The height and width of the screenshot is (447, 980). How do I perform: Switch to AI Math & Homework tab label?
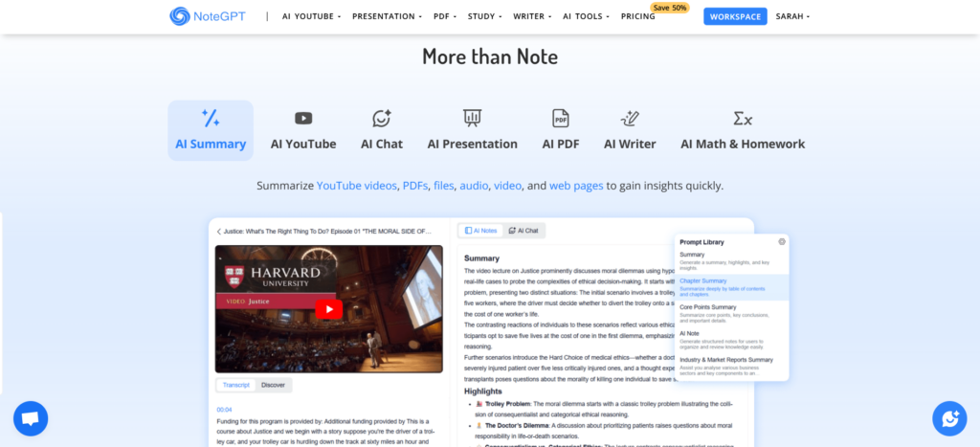(743, 144)
